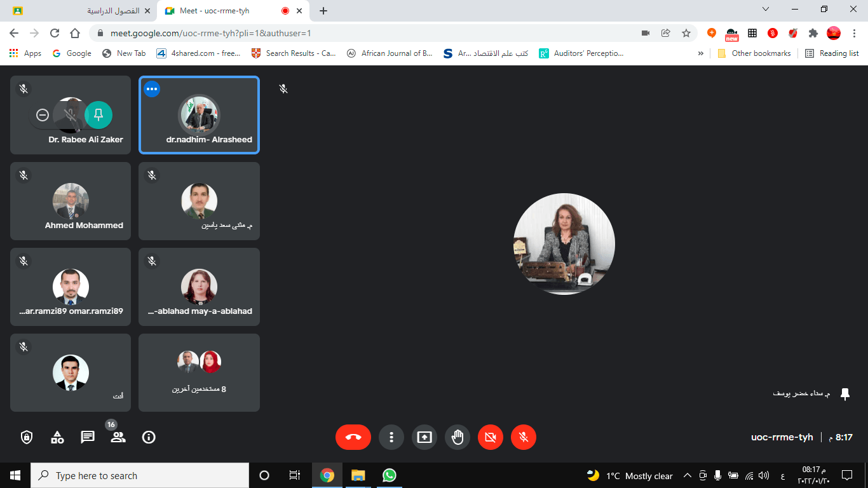Open the meeting details info icon
868x488 pixels.
[x=149, y=437]
